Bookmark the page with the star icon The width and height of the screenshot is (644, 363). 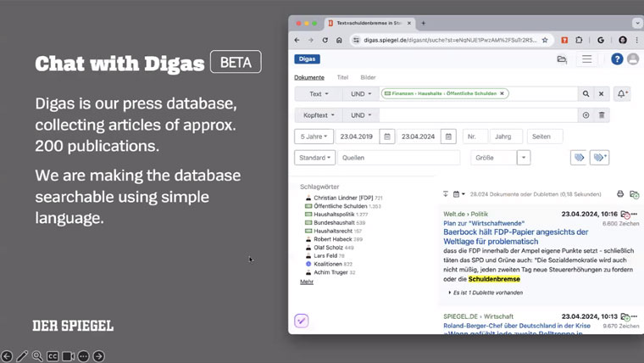(545, 40)
